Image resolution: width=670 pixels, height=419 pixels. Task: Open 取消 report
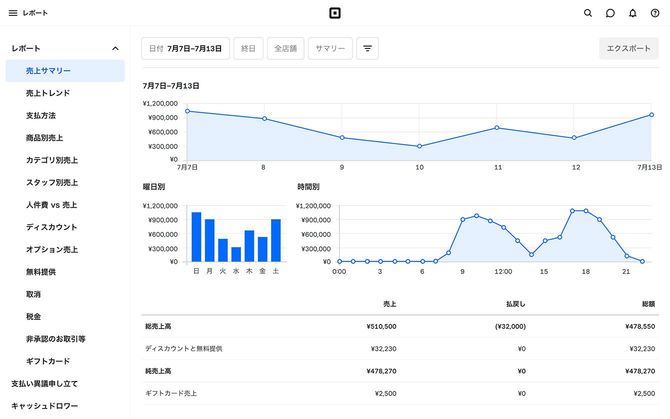pos(33,294)
